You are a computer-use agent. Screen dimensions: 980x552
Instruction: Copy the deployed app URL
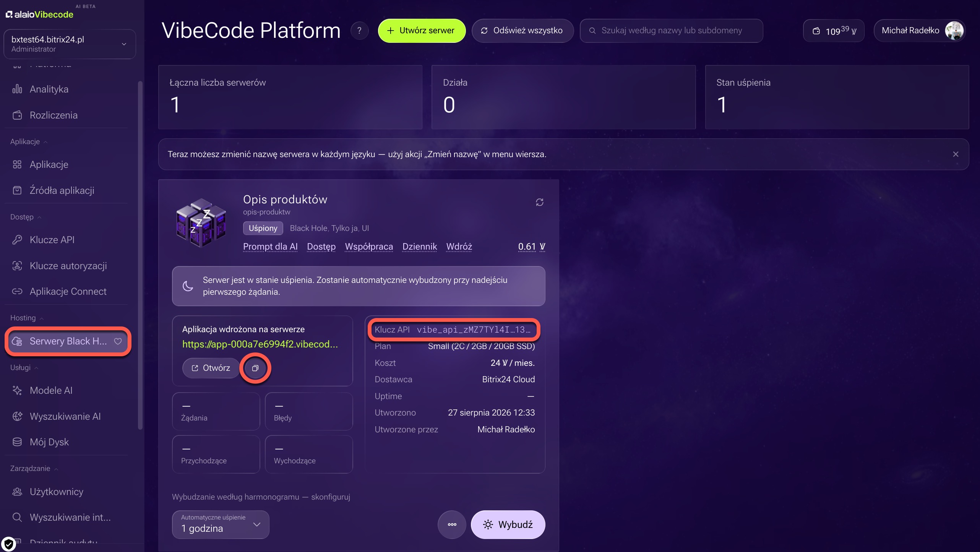point(255,368)
